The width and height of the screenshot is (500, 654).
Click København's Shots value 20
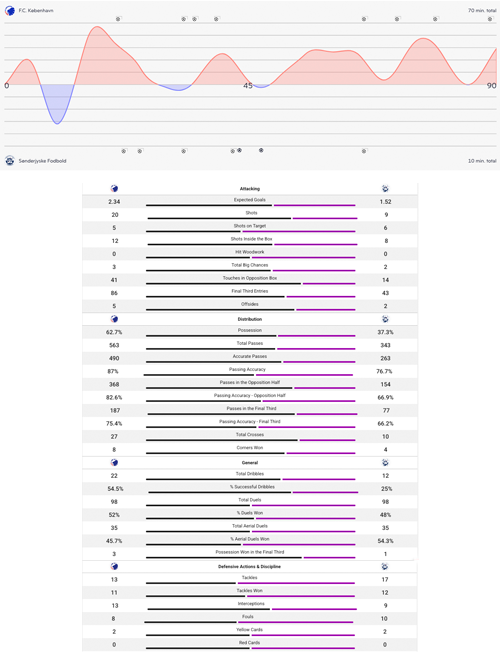pyautogui.click(x=115, y=215)
